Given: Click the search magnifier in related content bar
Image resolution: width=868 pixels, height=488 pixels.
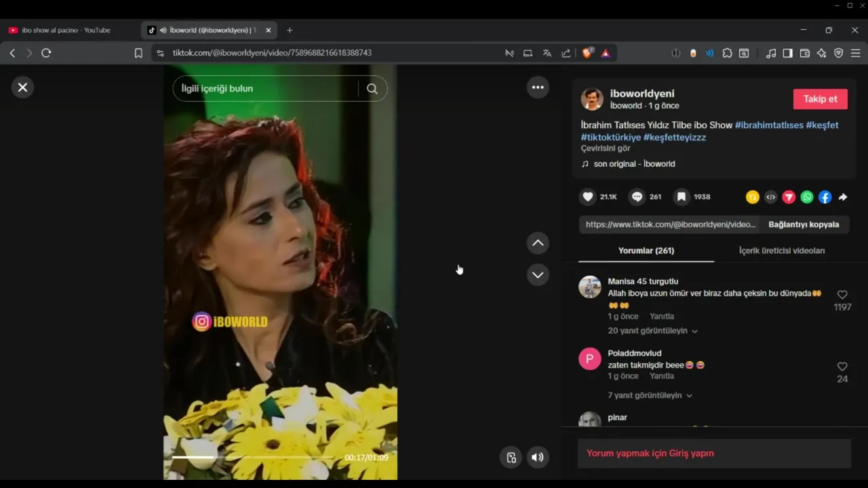Looking at the screenshot, I should 372,89.
